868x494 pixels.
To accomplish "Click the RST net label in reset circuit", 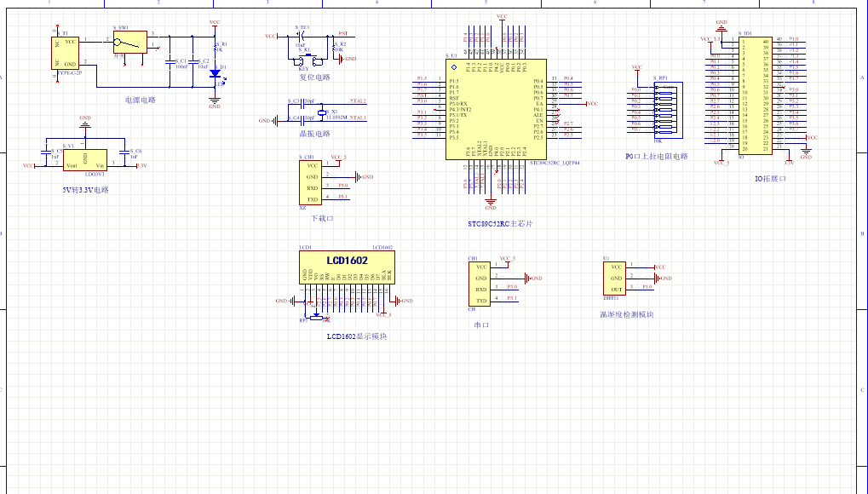I will pos(343,34).
